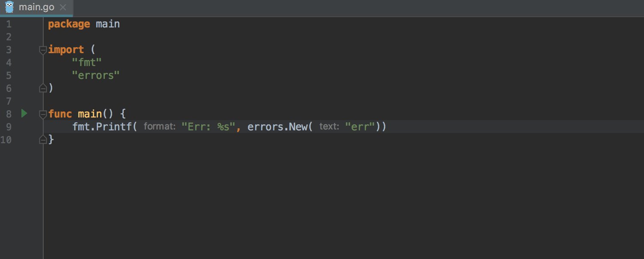644x259 pixels.
Task: Click the "fmt" import string
Action: tap(87, 63)
